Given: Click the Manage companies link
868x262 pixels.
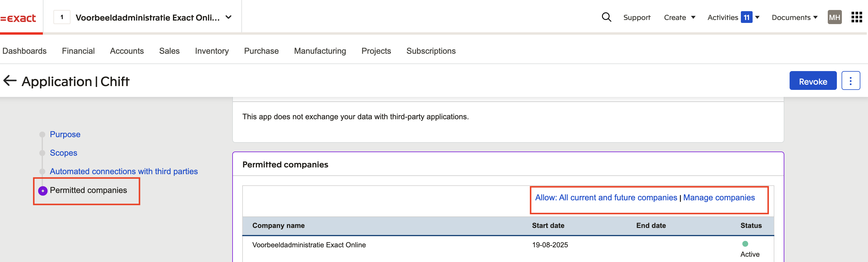Looking at the screenshot, I should pos(719,198).
